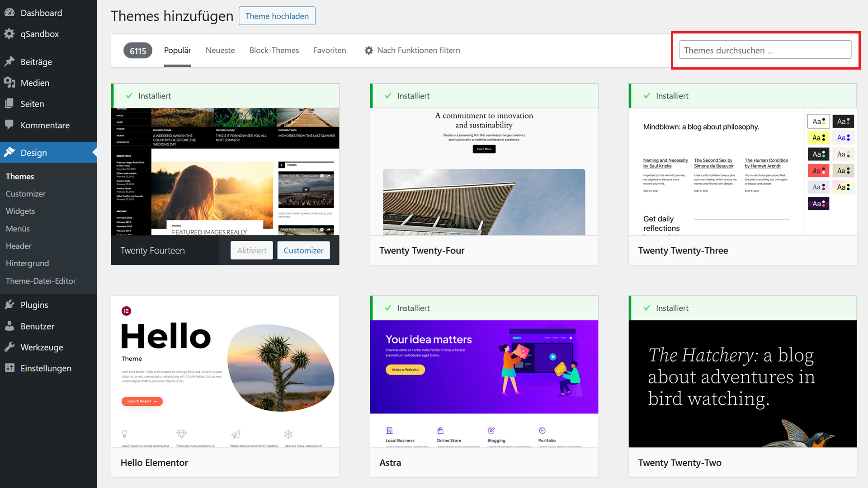
Task: Click the Design paintbrush icon
Action: pyautogui.click(x=9, y=152)
